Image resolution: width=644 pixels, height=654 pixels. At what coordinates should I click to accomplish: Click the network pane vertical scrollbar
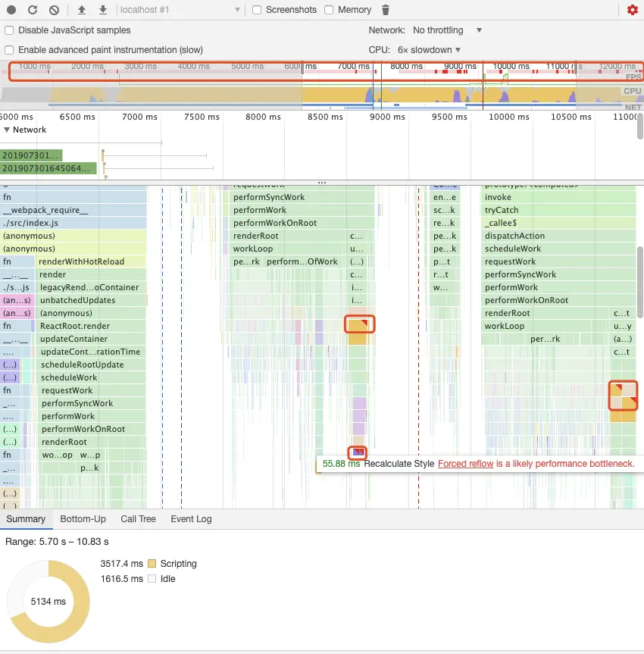(x=639, y=125)
